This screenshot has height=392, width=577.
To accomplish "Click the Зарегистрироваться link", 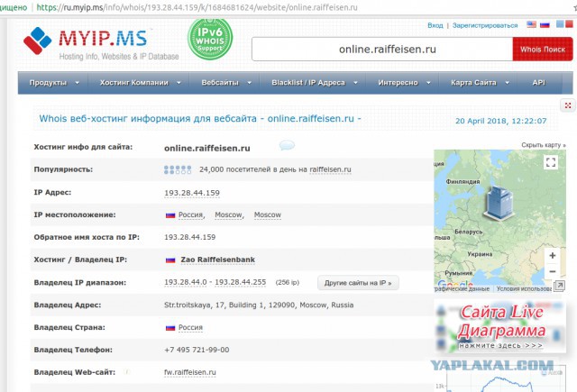I will [x=485, y=25].
